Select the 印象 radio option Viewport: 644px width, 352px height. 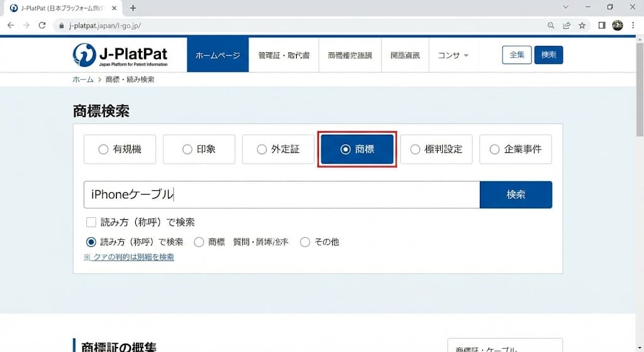199,149
